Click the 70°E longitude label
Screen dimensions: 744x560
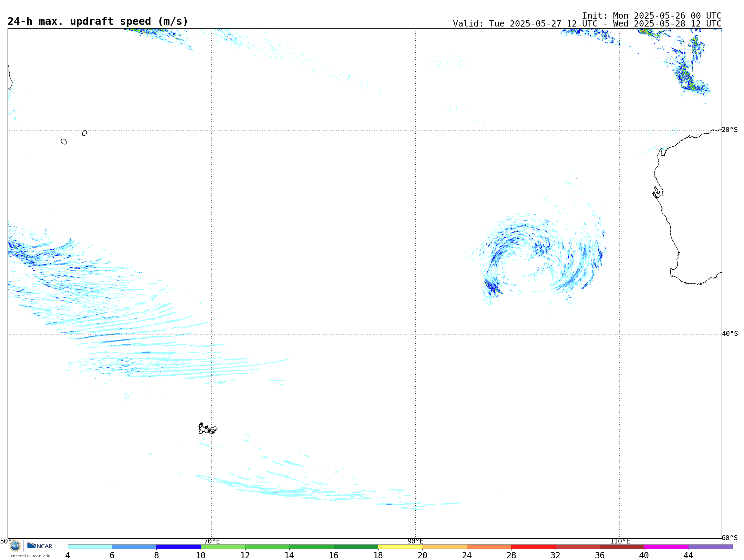(212, 541)
